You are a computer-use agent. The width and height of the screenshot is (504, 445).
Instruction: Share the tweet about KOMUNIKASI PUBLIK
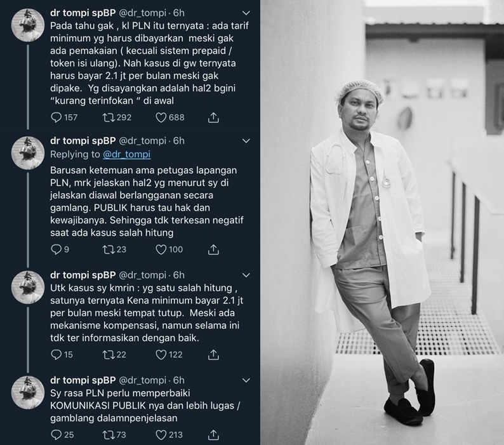[x=213, y=435]
